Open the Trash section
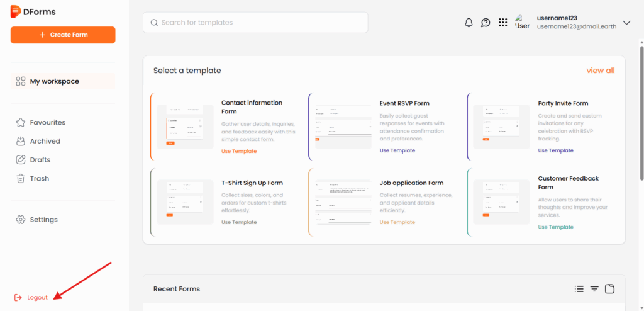The image size is (644, 311). 39,178
